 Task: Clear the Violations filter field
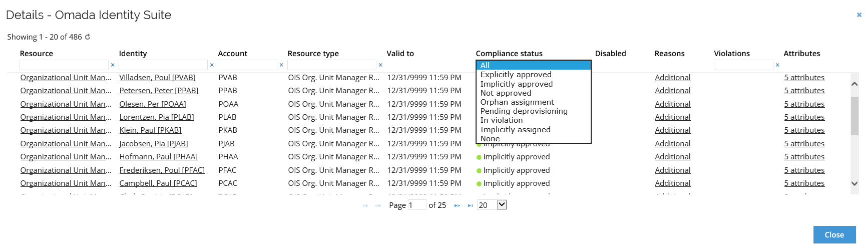pyautogui.click(x=777, y=65)
